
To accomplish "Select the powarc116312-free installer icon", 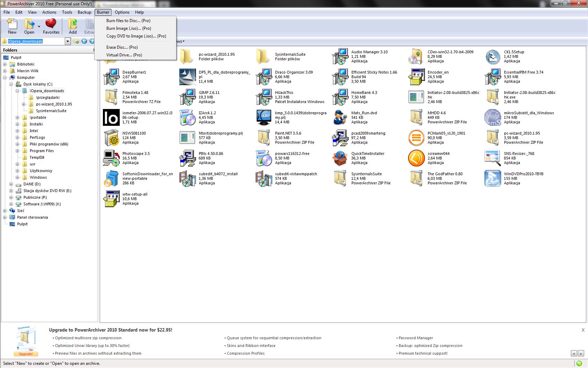I will point(264,158).
